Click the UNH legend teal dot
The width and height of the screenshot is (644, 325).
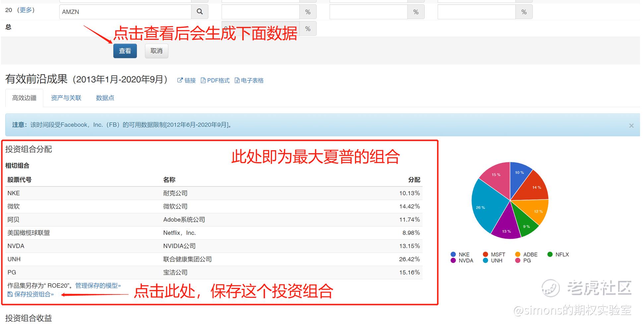[485, 260]
